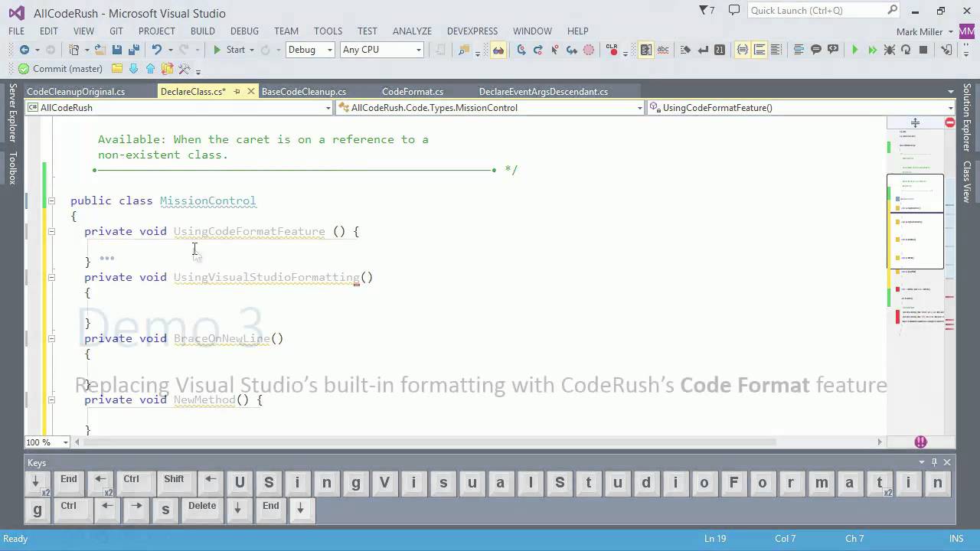Click the send feedback chat icon
The image size is (980, 551).
click(x=734, y=10)
